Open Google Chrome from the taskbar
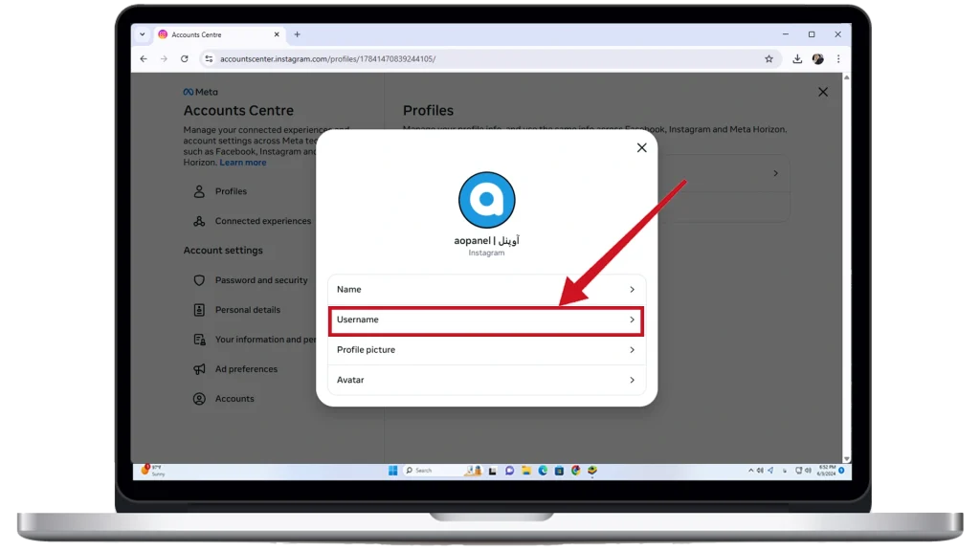980x551 pixels. point(575,471)
